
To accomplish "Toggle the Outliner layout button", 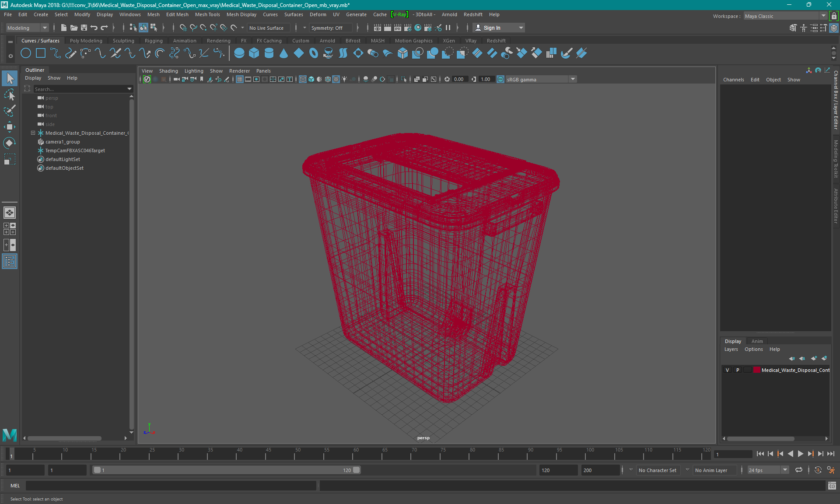I will coord(10,262).
